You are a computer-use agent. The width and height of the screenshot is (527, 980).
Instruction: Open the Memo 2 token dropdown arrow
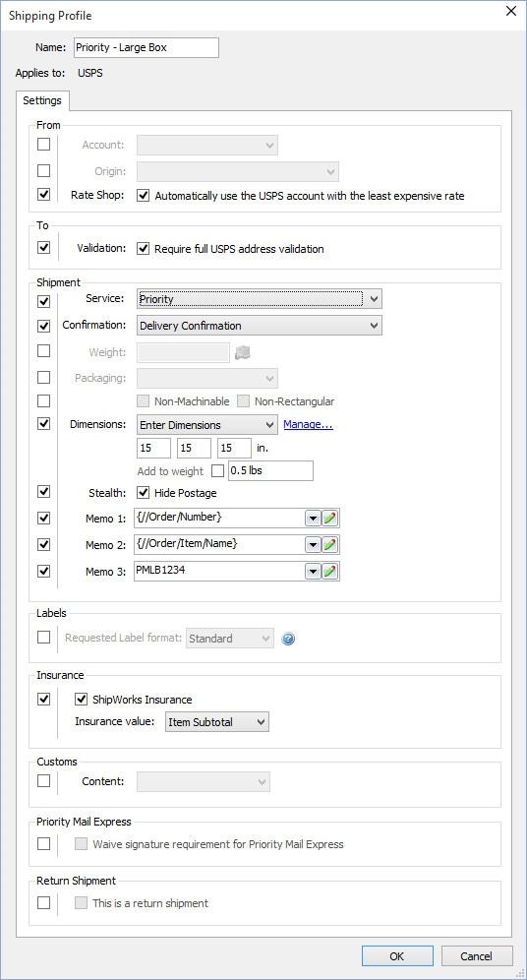coord(313,545)
